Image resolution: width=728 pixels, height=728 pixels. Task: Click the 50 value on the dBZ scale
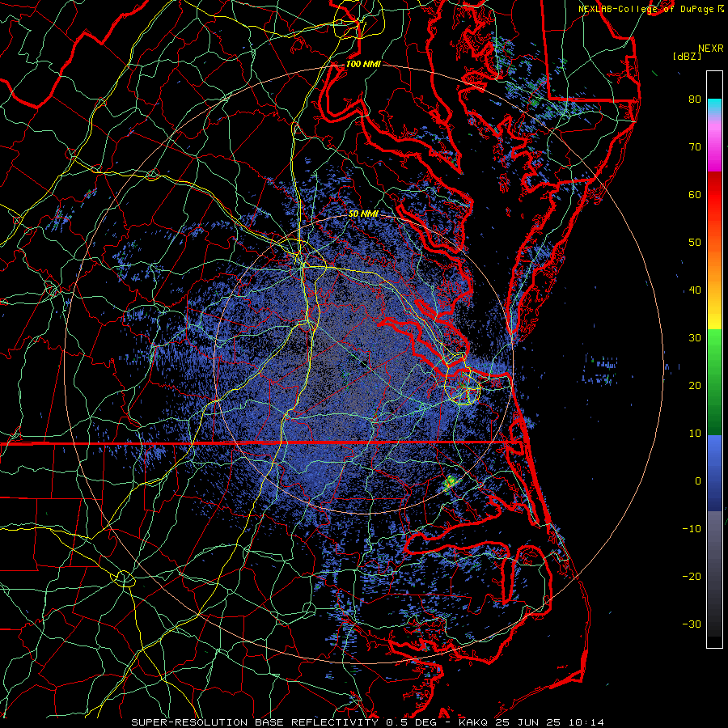[695, 243]
